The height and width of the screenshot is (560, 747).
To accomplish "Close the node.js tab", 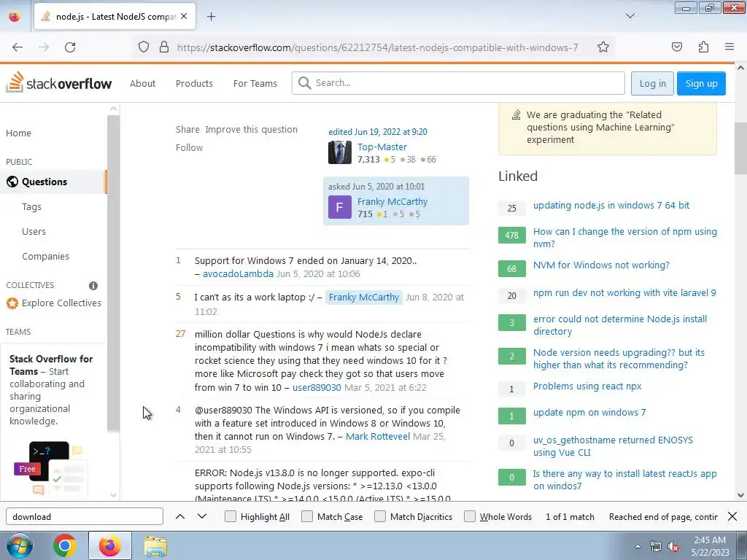I will 184,16.
